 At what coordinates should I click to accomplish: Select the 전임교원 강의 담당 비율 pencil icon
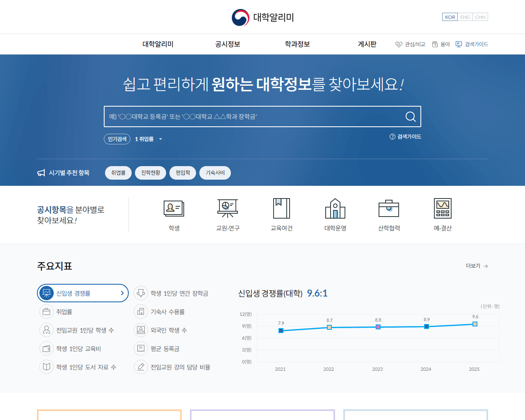(141, 367)
